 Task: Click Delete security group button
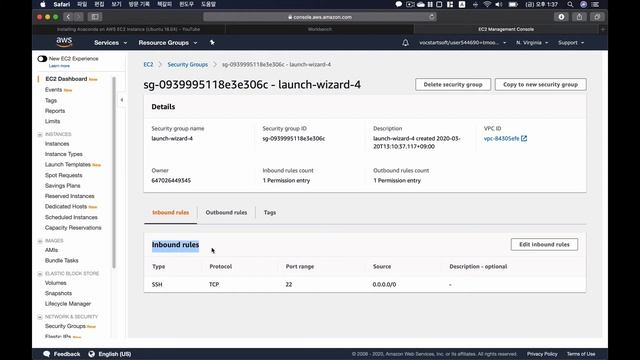[453, 84]
